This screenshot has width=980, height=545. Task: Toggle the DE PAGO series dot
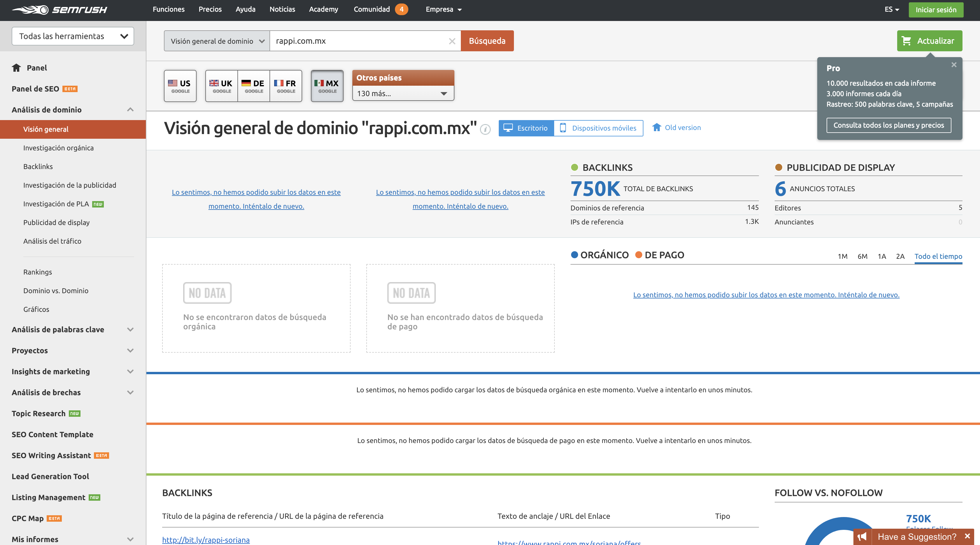click(x=639, y=255)
